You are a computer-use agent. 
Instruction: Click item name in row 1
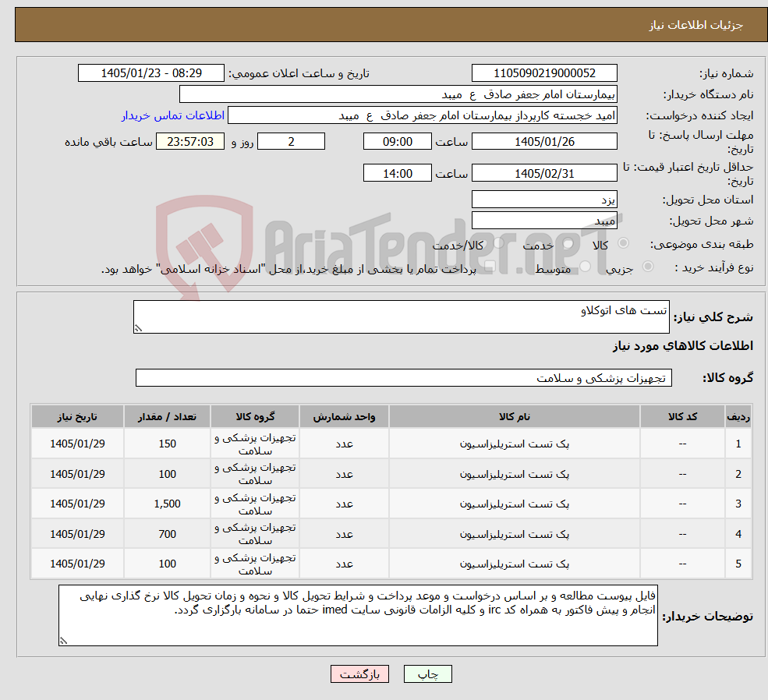pos(515,444)
